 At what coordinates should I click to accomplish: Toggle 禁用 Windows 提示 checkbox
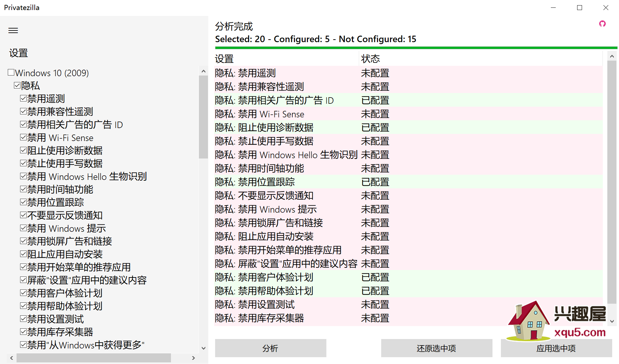(x=23, y=228)
